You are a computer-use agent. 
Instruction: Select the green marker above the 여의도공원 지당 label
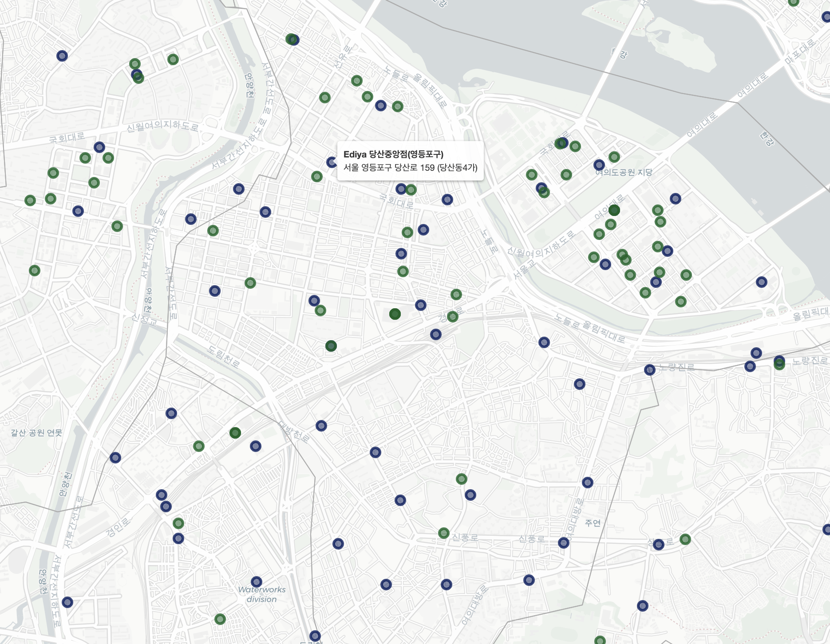click(614, 157)
